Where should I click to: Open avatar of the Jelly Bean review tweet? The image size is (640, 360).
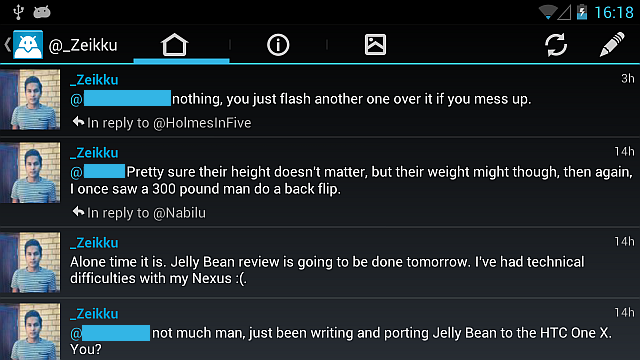click(30, 262)
